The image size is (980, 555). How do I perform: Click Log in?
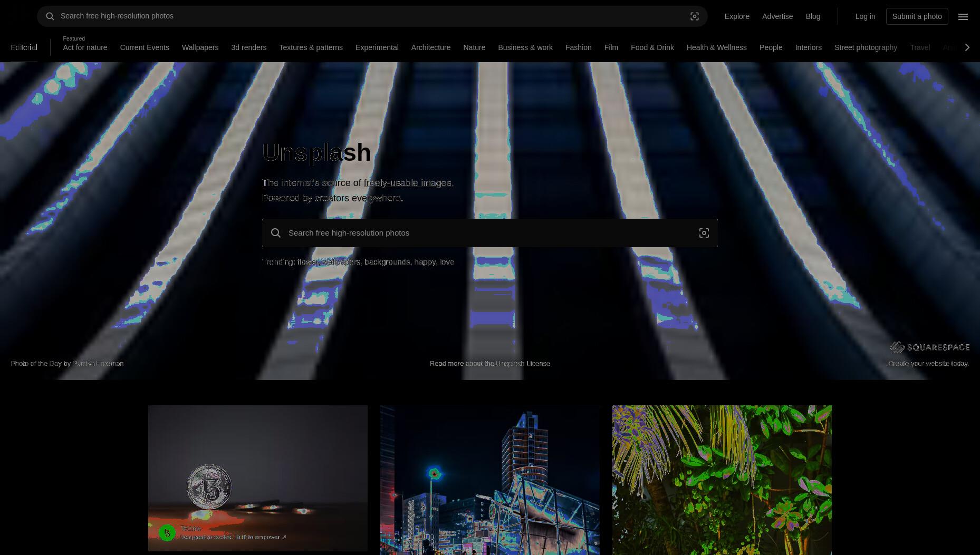click(x=865, y=16)
